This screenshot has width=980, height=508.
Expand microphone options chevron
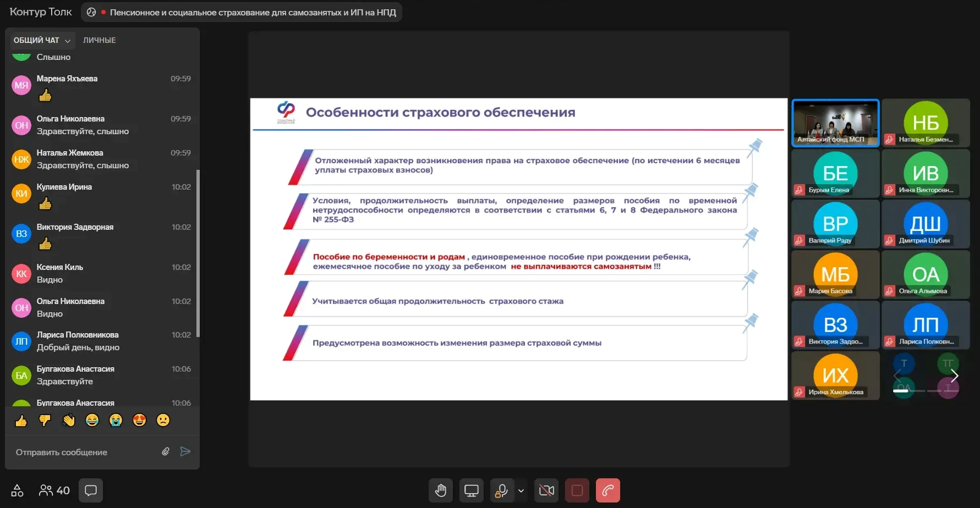click(521, 490)
